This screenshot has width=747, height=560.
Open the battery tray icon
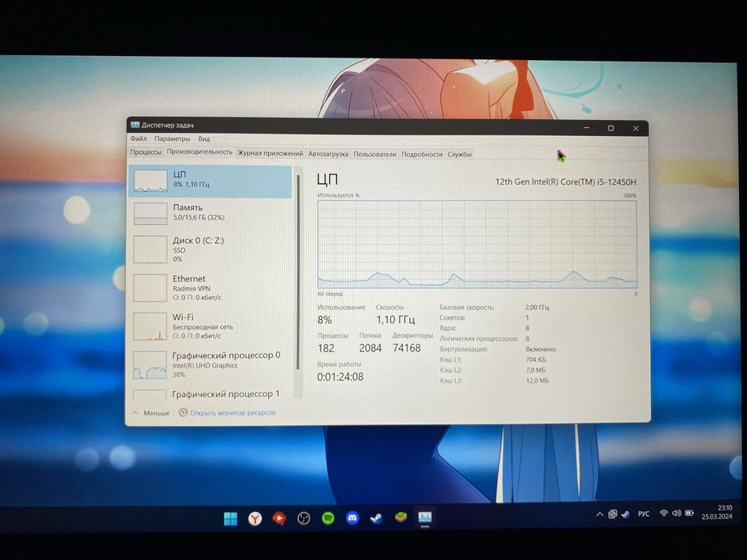[x=689, y=513]
